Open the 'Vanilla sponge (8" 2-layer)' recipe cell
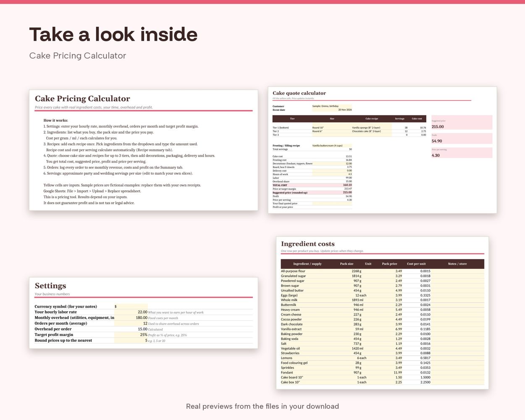The image size is (525, 420). point(372,128)
